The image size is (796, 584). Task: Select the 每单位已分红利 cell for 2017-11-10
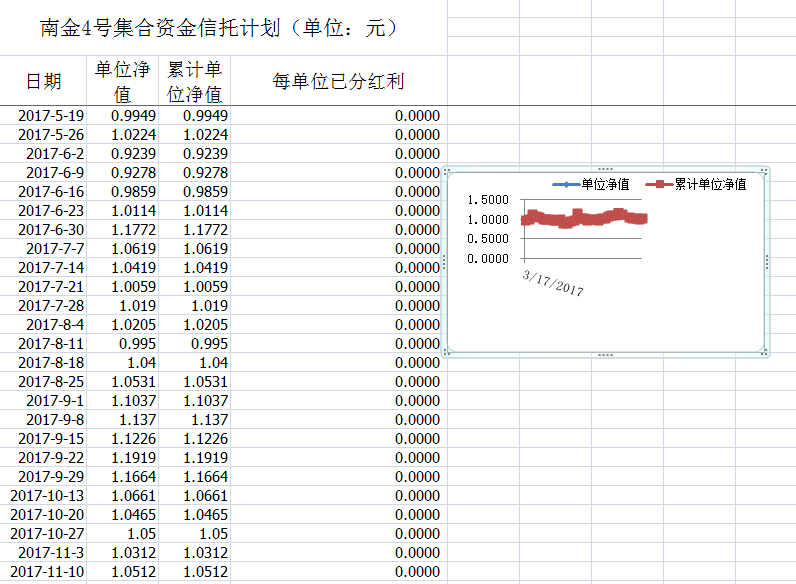coord(338,572)
